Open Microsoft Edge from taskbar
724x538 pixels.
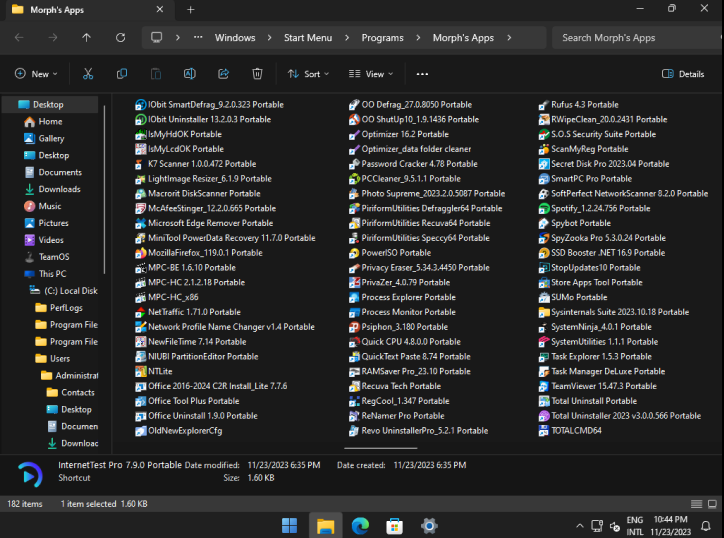coord(360,526)
